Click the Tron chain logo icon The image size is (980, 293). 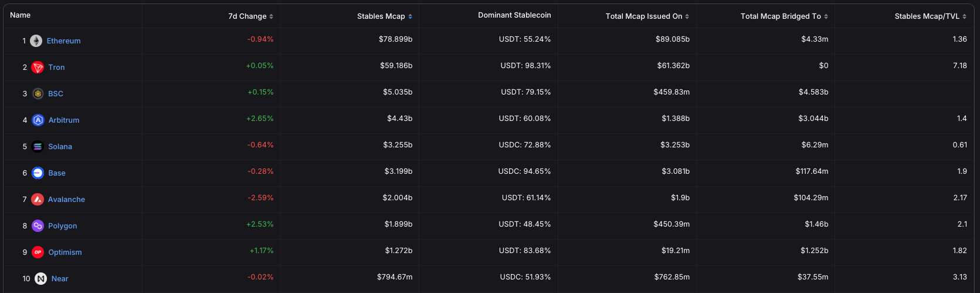click(x=38, y=68)
